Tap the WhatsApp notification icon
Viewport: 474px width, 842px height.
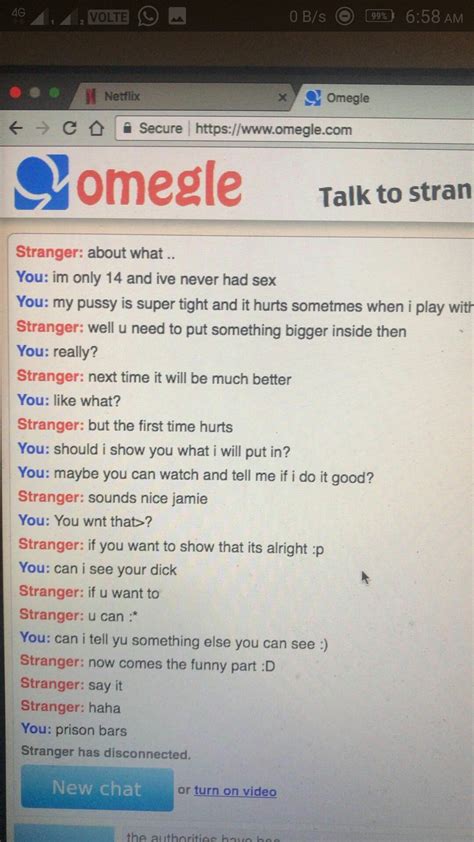148,17
